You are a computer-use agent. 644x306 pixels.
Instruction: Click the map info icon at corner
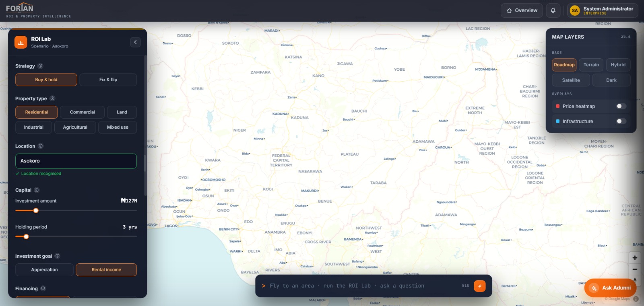point(636,299)
